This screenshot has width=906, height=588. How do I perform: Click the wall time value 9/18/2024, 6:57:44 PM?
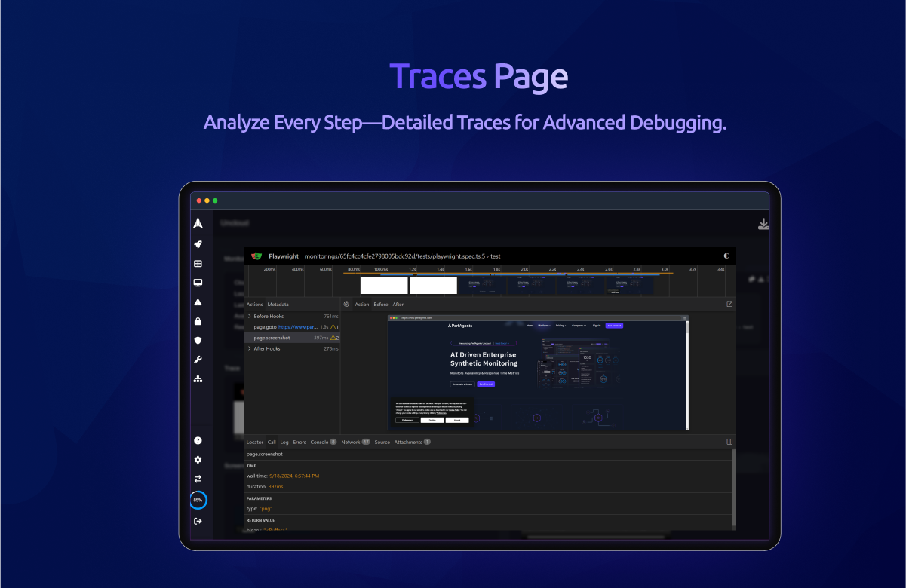pyautogui.click(x=294, y=476)
